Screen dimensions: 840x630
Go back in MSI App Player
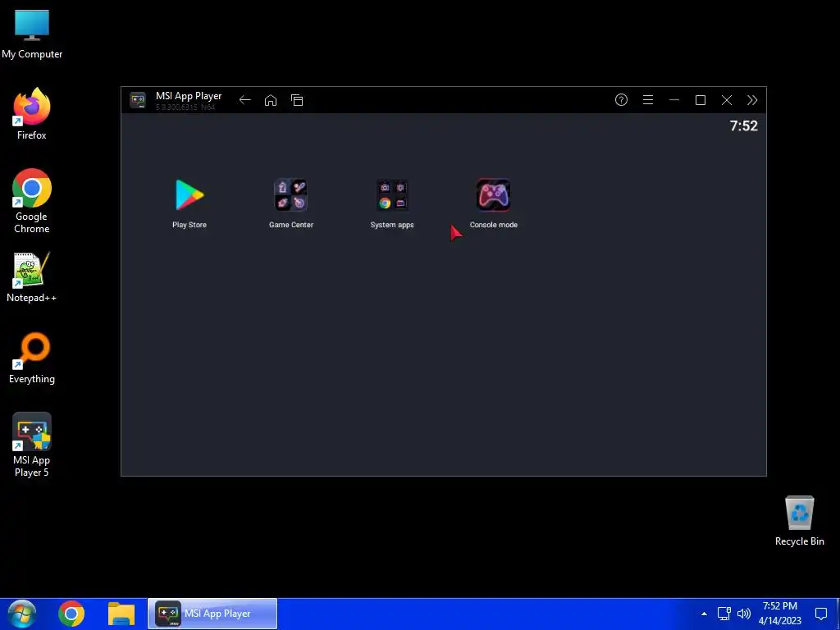pos(244,100)
